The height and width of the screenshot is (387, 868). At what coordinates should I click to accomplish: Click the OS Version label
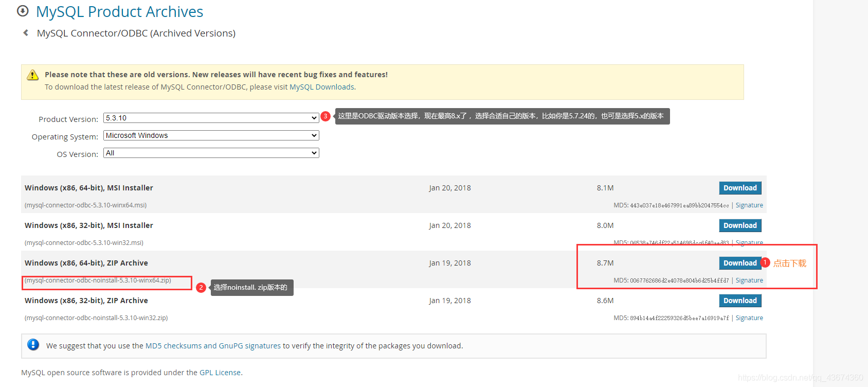(78, 154)
